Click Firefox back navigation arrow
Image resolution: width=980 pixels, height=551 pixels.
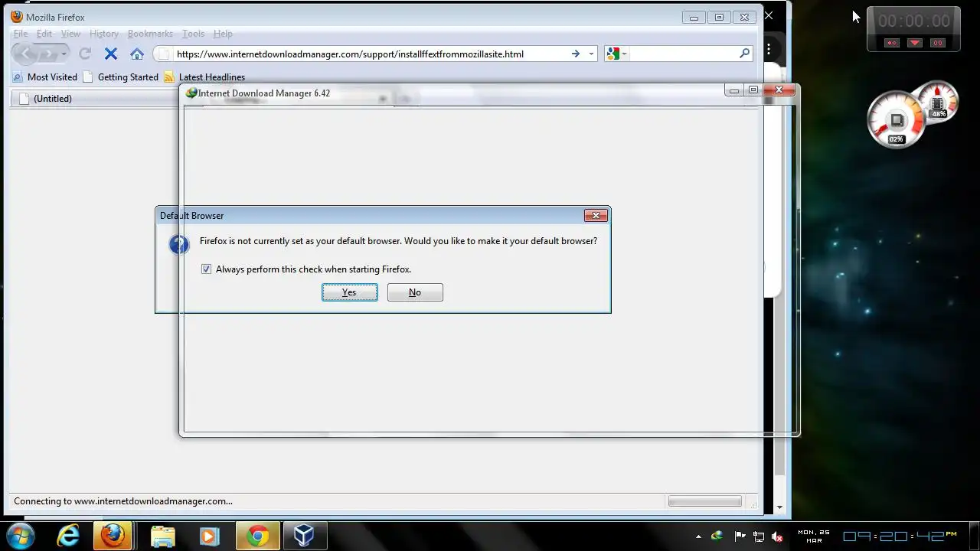coord(25,54)
